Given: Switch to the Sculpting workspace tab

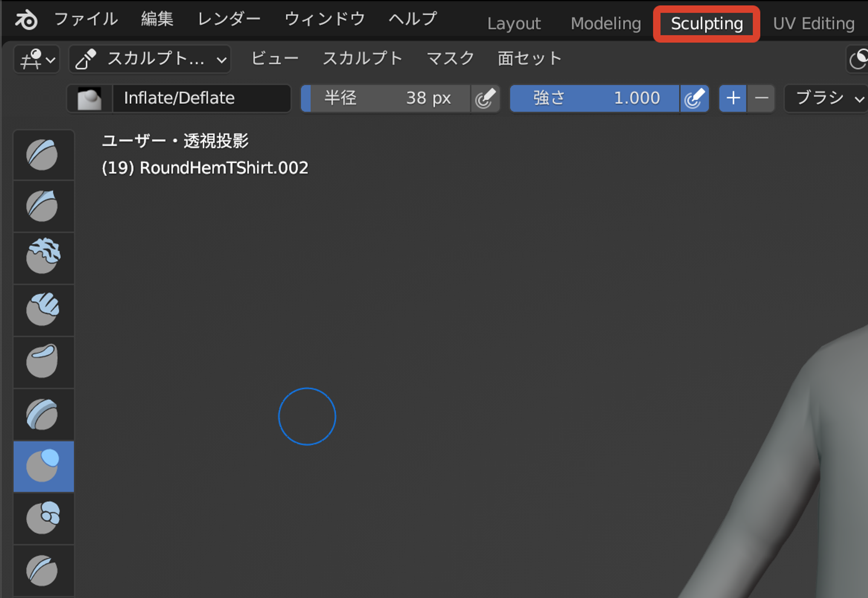Looking at the screenshot, I should point(707,24).
